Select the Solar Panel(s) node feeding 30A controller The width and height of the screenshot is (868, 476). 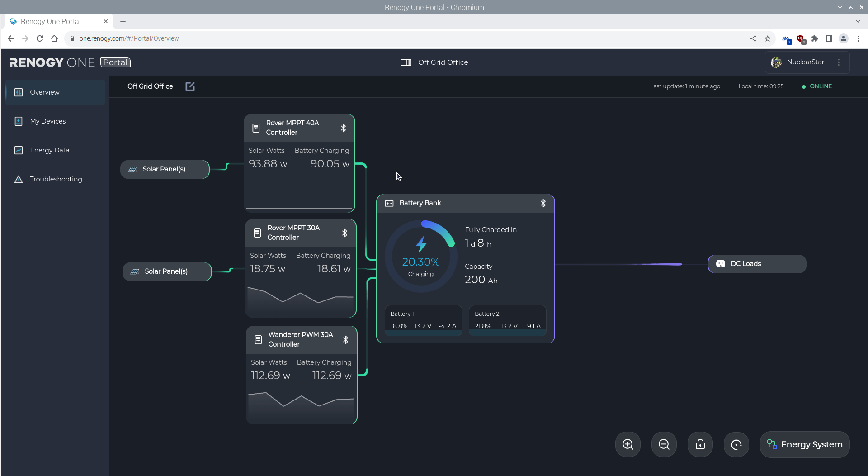click(x=167, y=271)
